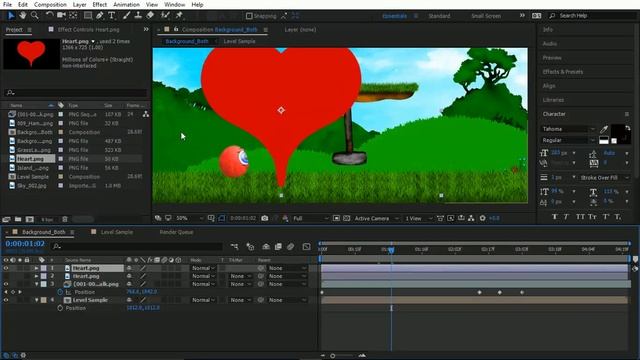
Task: Open the Parent dropdown of layer 2
Action: pyautogui.click(x=287, y=276)
